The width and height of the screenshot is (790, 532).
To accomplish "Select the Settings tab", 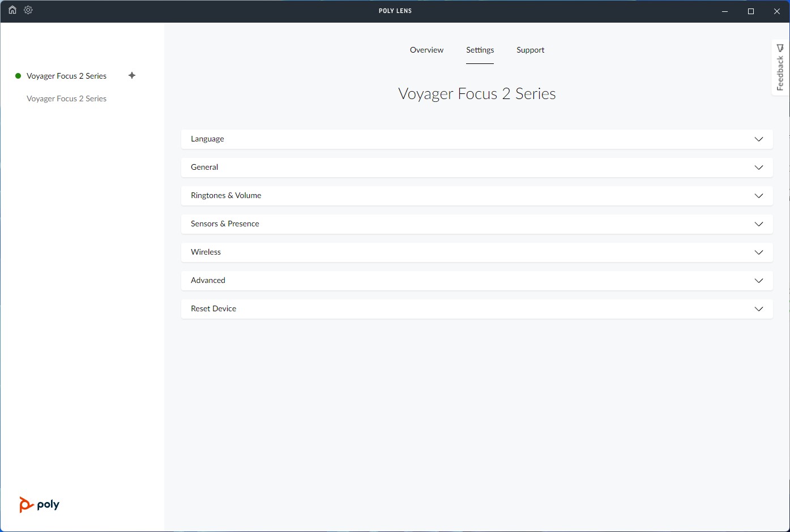I will (x=480, y=50).
